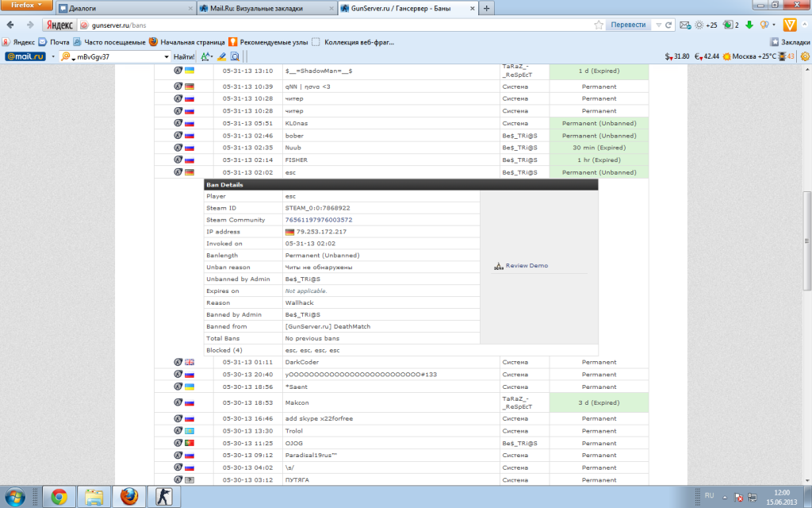Click the highlighter icon in the Mail.ru toolbar
The width and height of the screenshot is (812, 508).
click(x=221, y=57)
